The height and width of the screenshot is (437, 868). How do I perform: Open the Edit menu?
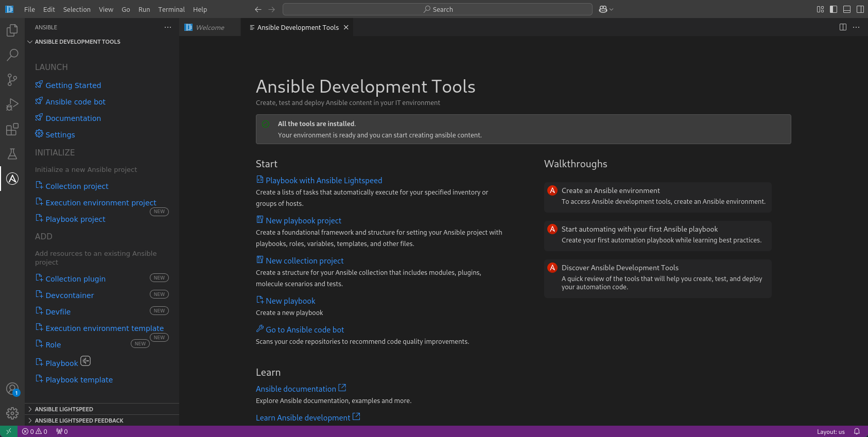tap(49, 9)
